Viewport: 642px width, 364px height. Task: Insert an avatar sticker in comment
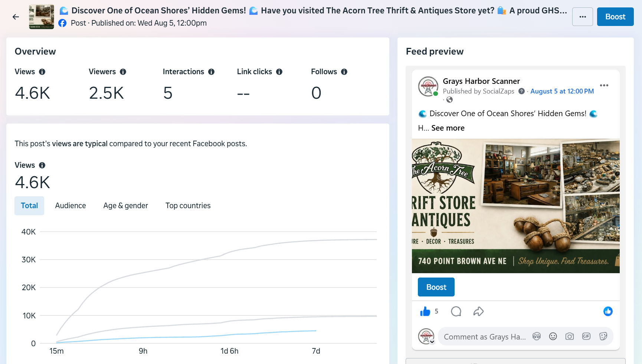pos(537,337)
